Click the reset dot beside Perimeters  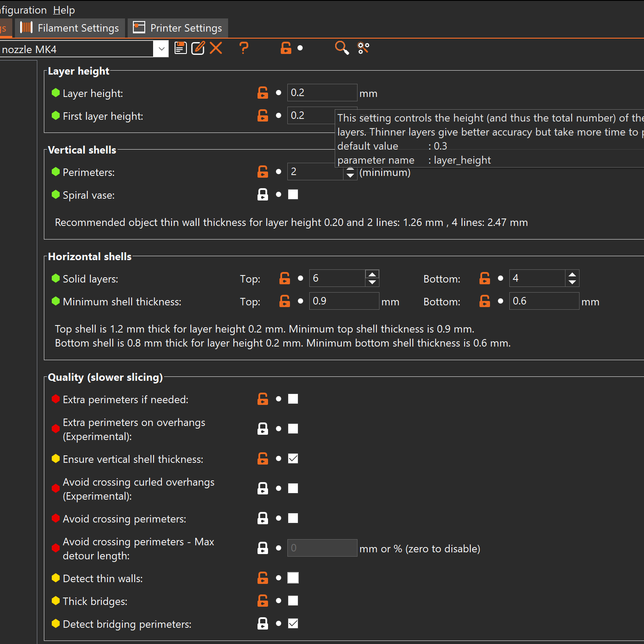[279, 172]
